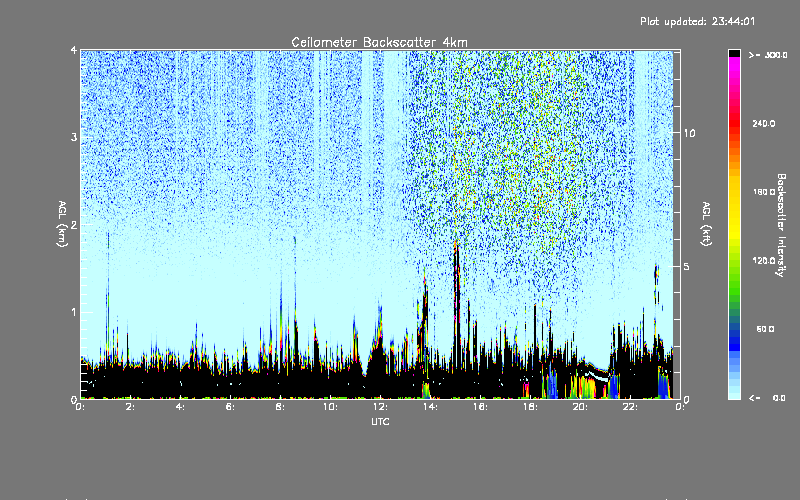Click the "120.0" colorbar value

tap(764, 261)
